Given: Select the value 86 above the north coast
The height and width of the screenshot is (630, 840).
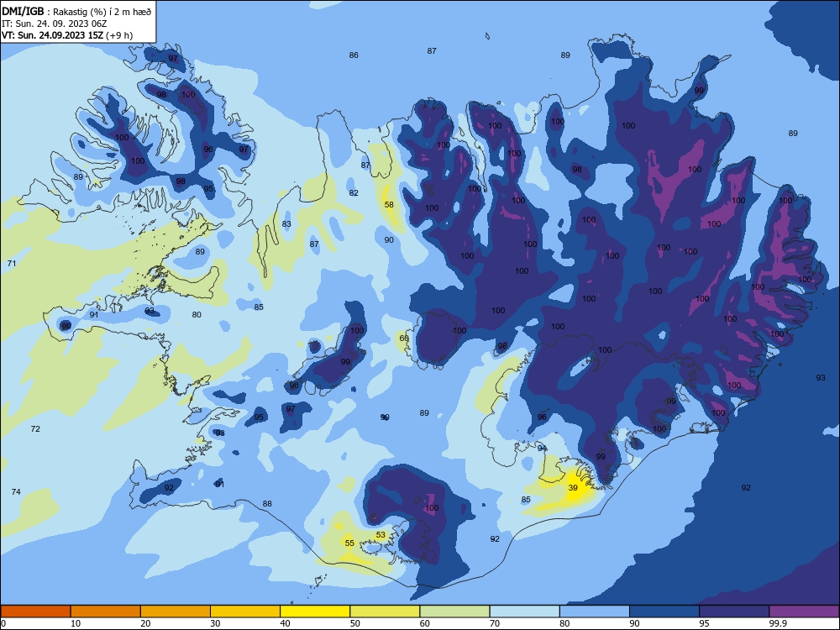Looking at the screenshot, I should (x=354, y=55).
